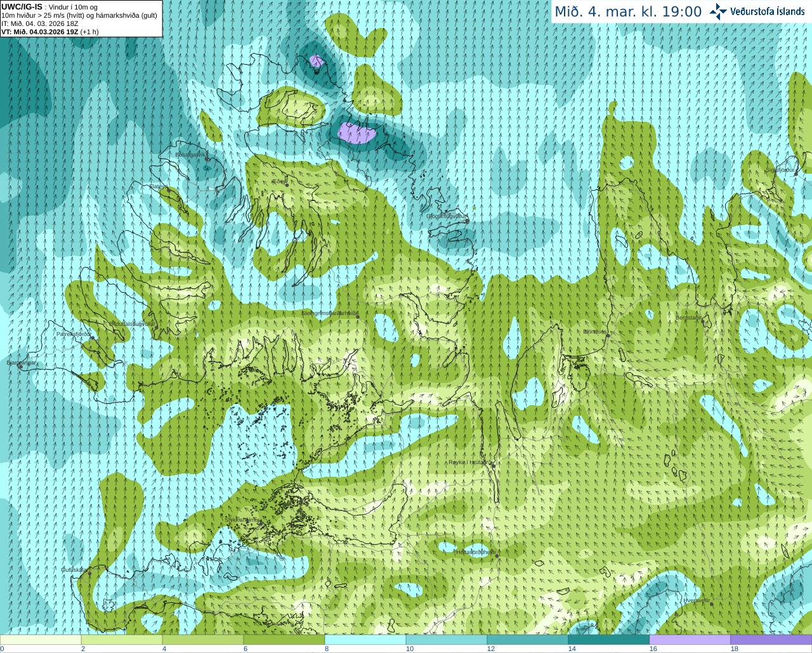This screenshot has width=812, height=653.
Task: Select the Stykkishólmur station label
Action: tap(243, 519)
